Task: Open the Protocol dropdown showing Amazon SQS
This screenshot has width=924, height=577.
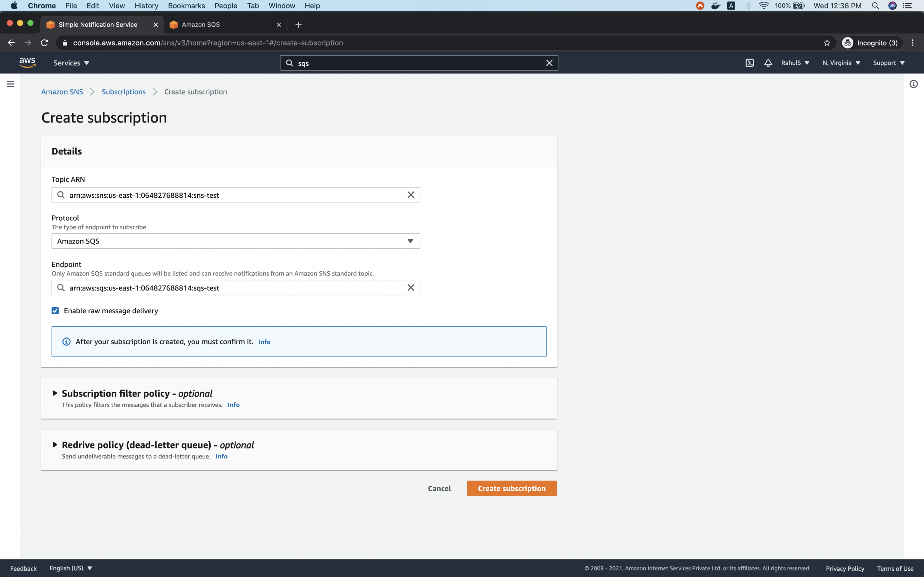Action: [235, 241]
